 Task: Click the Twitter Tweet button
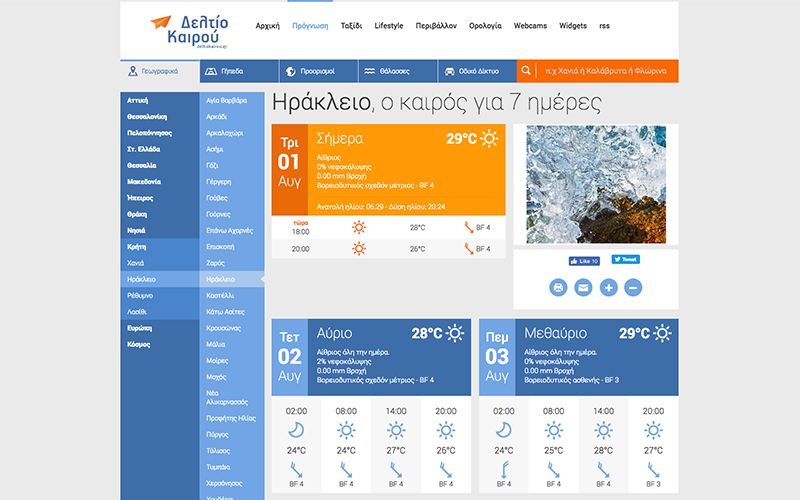tap(625, 260)
